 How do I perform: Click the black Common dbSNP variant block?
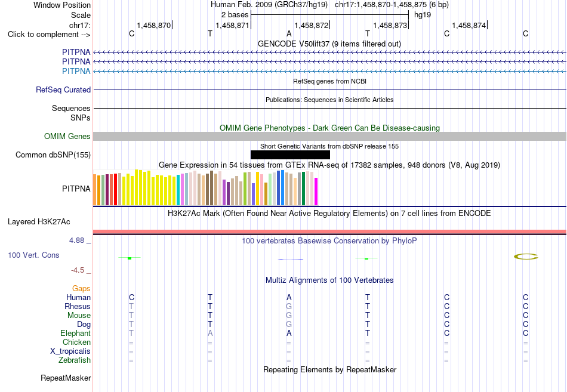click(x=290, y=155)
